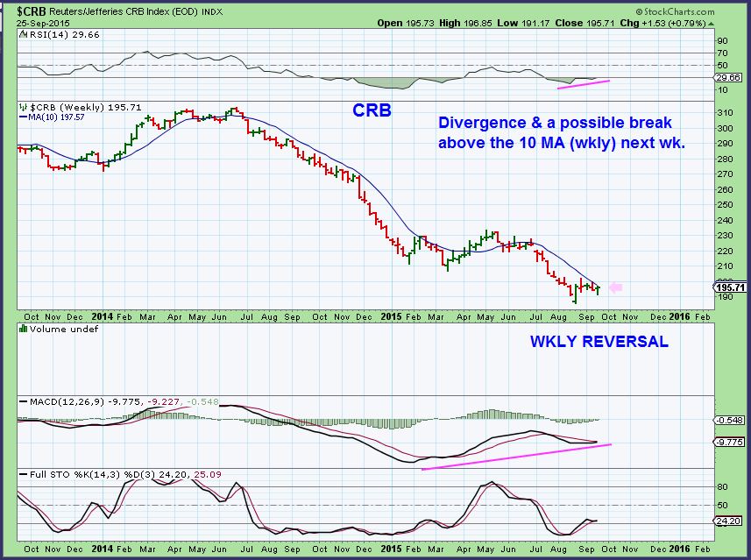Click the 'Divergence & a possible break' note
This screenshot has width=751, height=560.
pos(555,123)
